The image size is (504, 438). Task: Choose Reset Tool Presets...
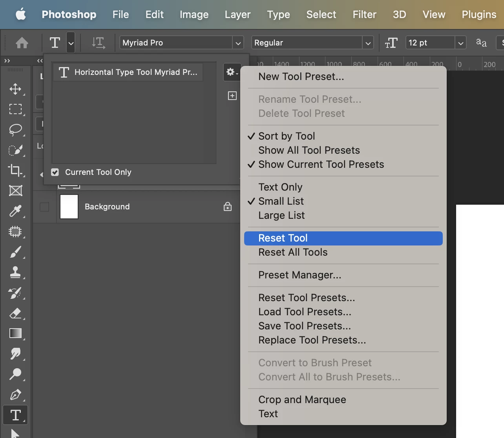pos(343,298)
